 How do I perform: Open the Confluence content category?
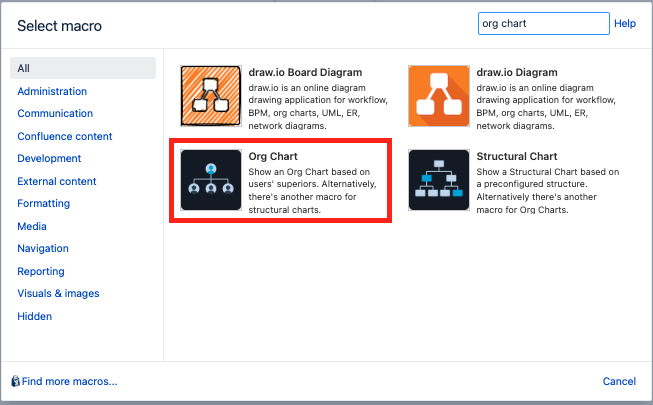(x=65, y=136)
